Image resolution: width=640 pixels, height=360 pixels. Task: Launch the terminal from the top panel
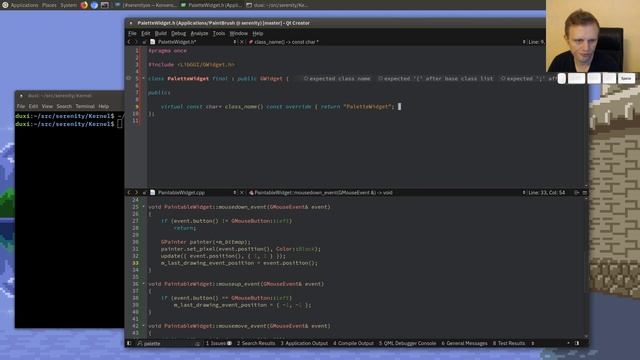104,5
